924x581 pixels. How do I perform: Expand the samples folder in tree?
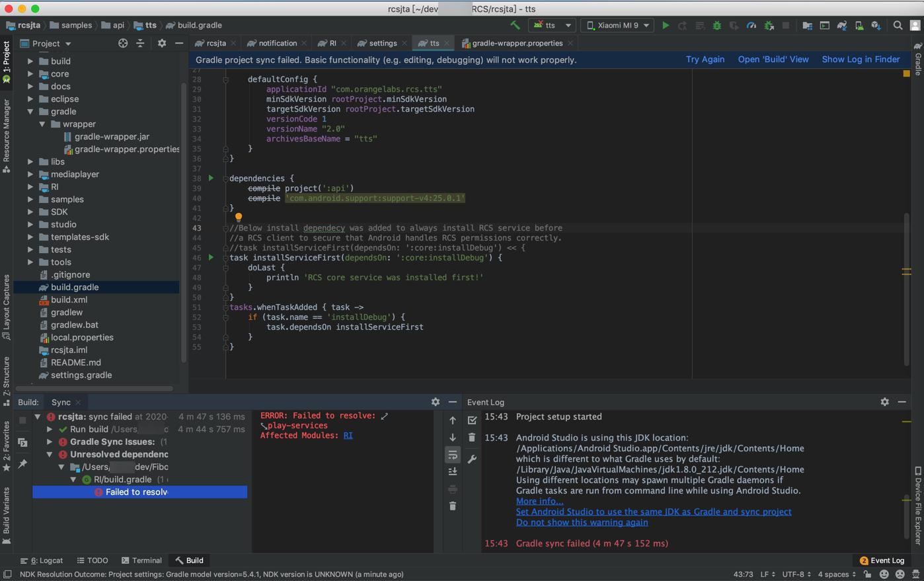30,200
